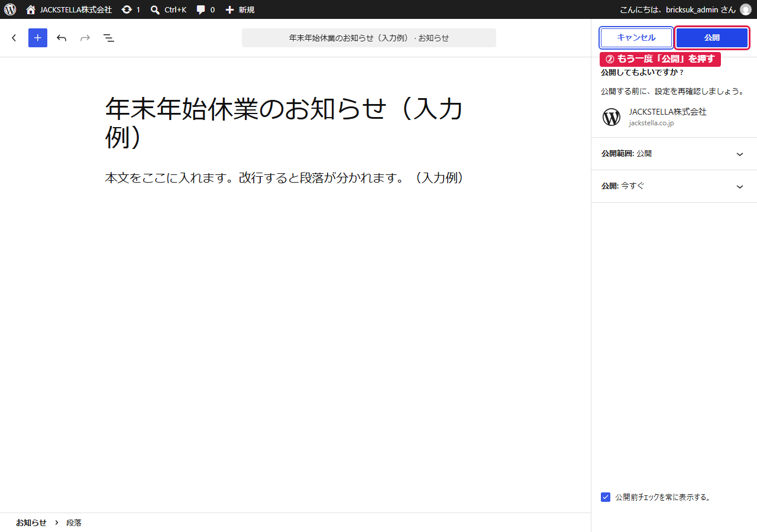Click the jackstella.co.jp site address text
757x532 pixels.
[x=651, y=123]
